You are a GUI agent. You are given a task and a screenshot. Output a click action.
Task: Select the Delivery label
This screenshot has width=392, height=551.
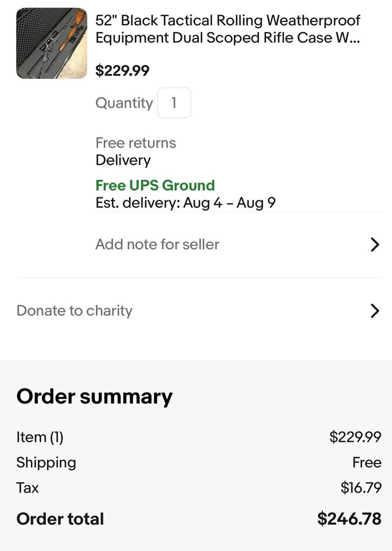click(123, 160)
